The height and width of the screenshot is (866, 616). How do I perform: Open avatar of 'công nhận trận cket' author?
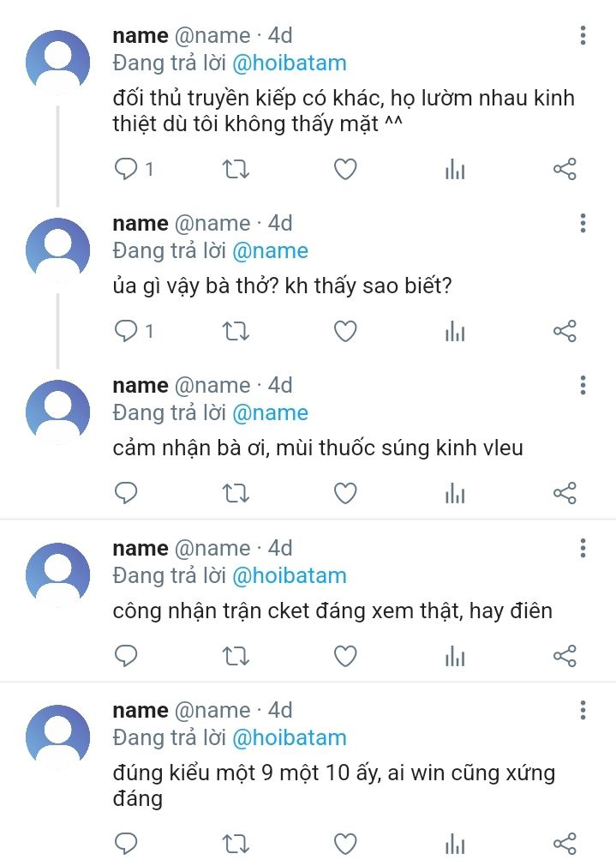pyautogui.click(x=58, y=574)
